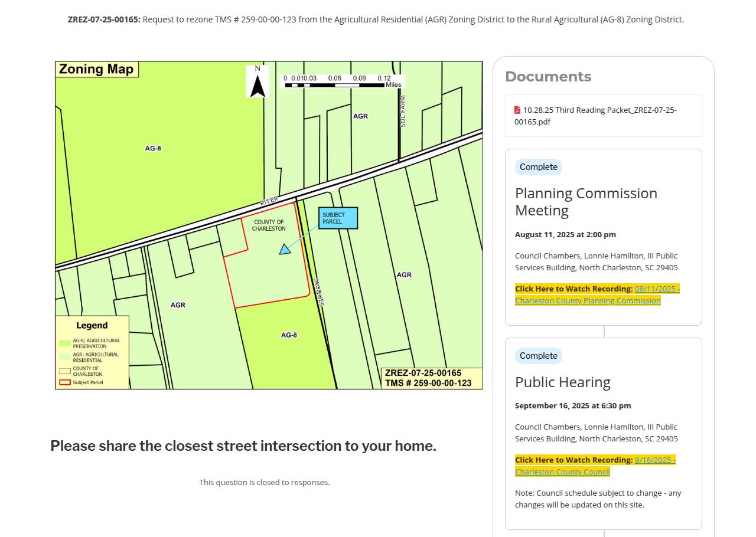Click the Zoning Map title label on the map

coord(97,69)
